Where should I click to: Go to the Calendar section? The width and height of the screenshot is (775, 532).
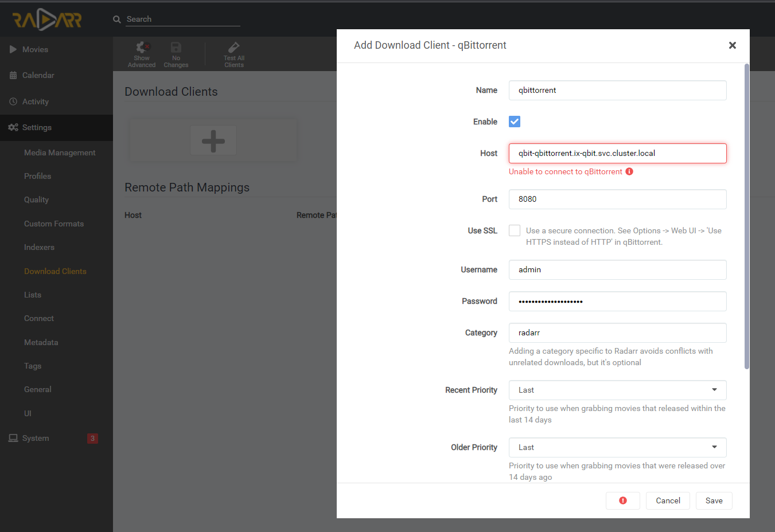(38, 75)
